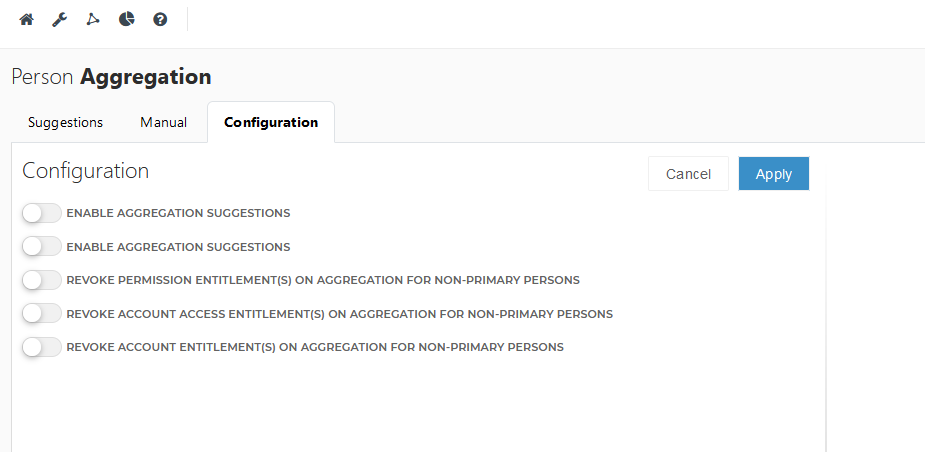Switch on Revoke Account Entitlement(s) toggle
This screenshot has height=452, width=925.
[41, 347]
